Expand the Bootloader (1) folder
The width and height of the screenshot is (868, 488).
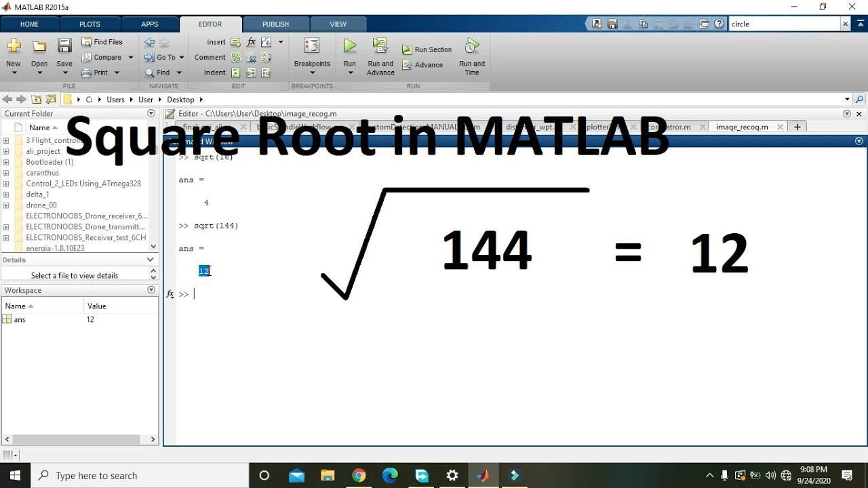click(6, 162)
